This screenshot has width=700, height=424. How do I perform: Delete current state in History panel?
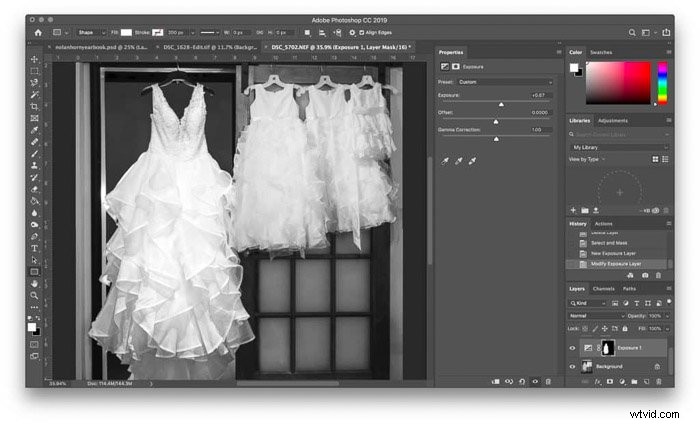pos(658,276)
